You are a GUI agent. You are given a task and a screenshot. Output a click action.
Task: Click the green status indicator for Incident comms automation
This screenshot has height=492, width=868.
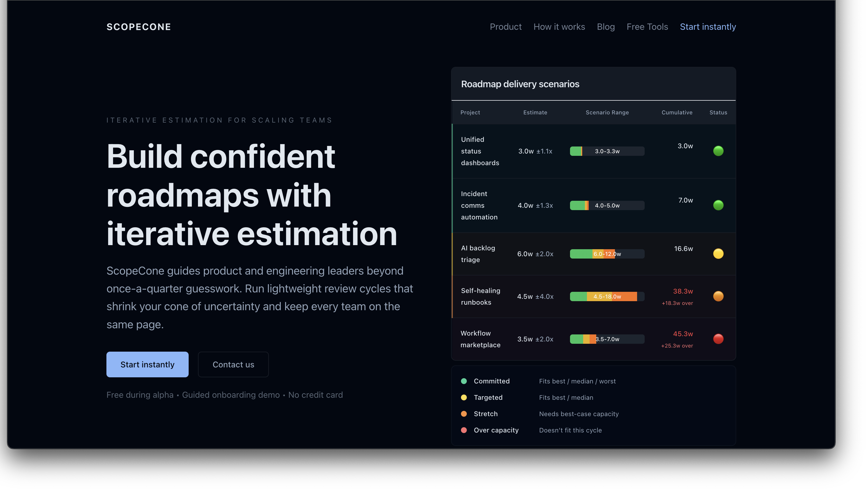(718, 205)
